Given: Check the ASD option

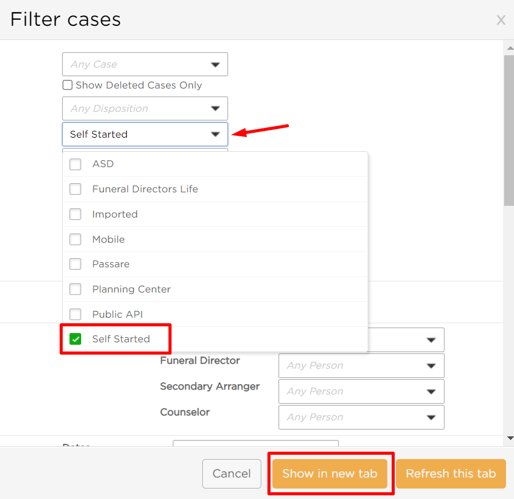Looking at the screenshot, I should tap(75, 164).
